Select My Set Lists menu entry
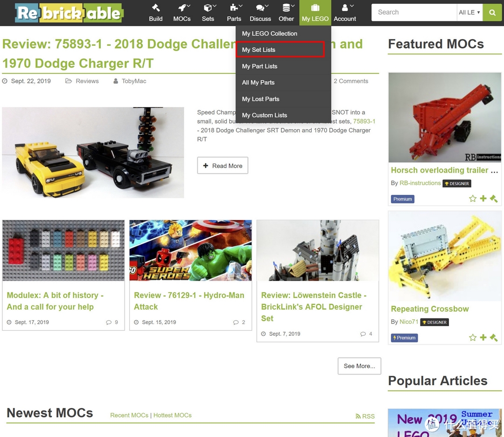Screen dimensions: 504x437 [280, 50]
